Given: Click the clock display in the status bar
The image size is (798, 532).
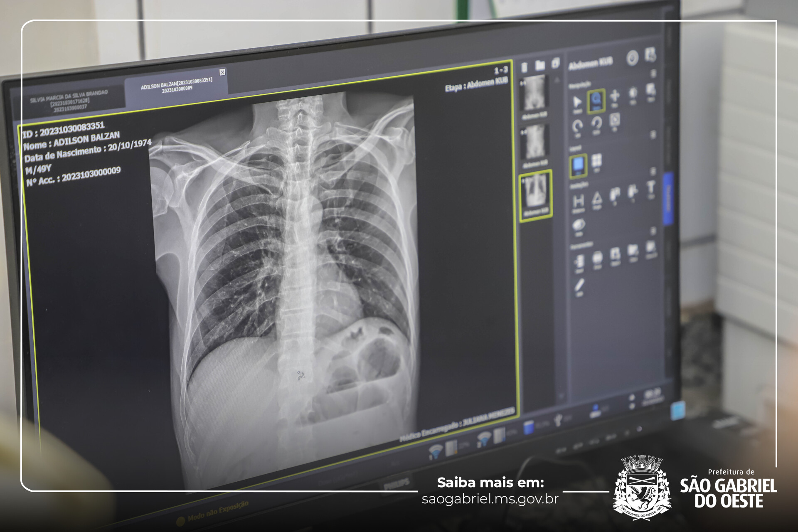Looking at the screenshot, I should click(653, 396).
